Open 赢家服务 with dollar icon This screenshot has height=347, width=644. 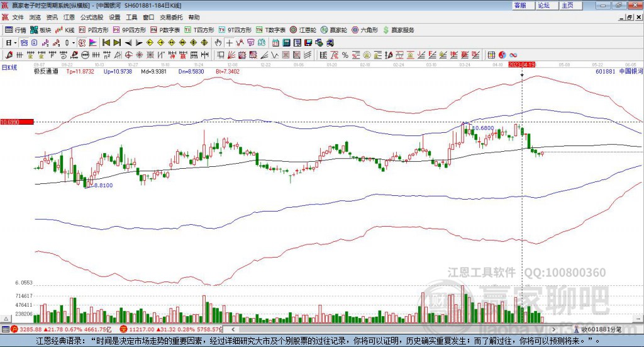coord(398,30)
